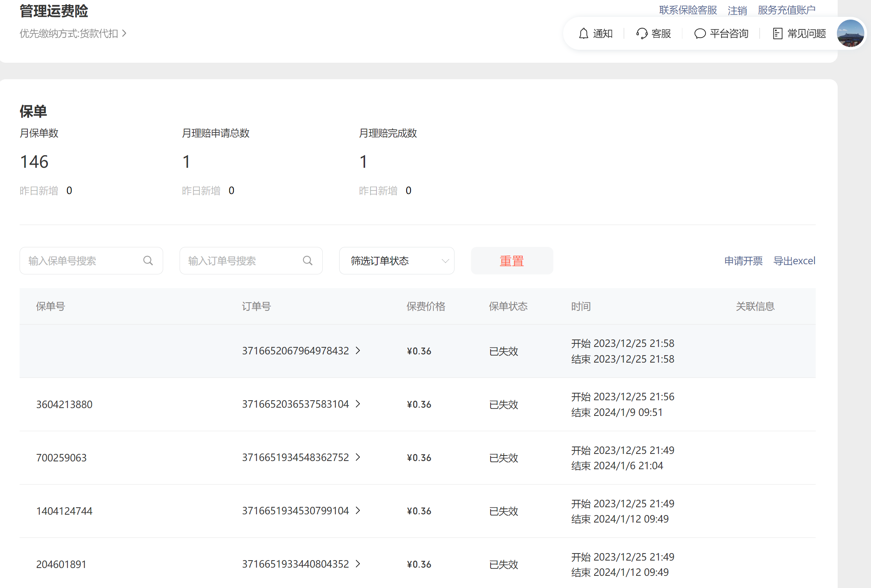
Task: Open preferred payment method chevron
Action: click(x=124, y=33)
